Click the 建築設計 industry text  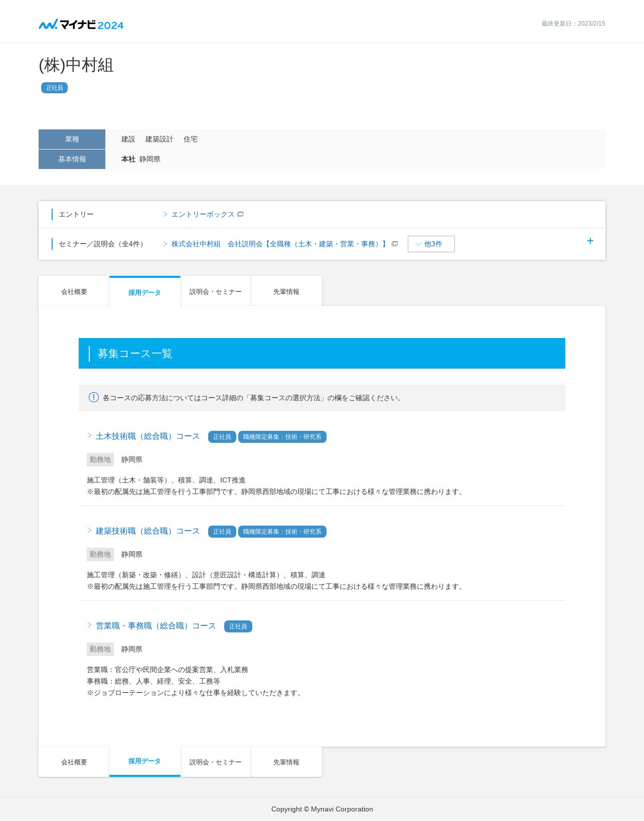point(159,139)
